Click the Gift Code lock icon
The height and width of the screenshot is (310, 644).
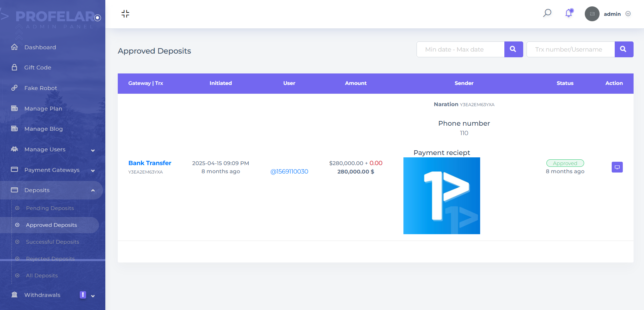pyautogui.click(x=14, y=67)
